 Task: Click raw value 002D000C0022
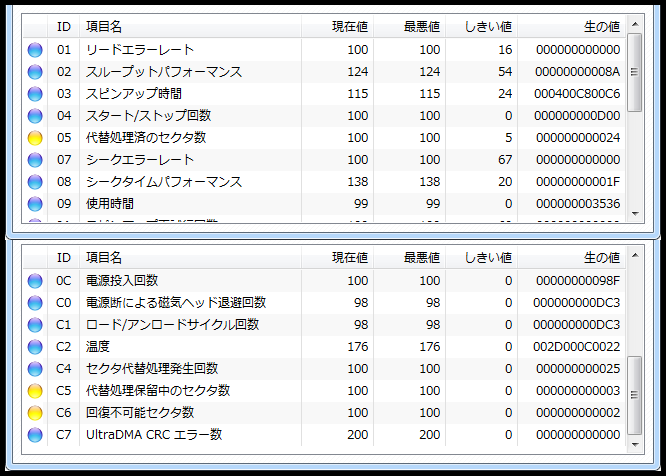[577, 347]
